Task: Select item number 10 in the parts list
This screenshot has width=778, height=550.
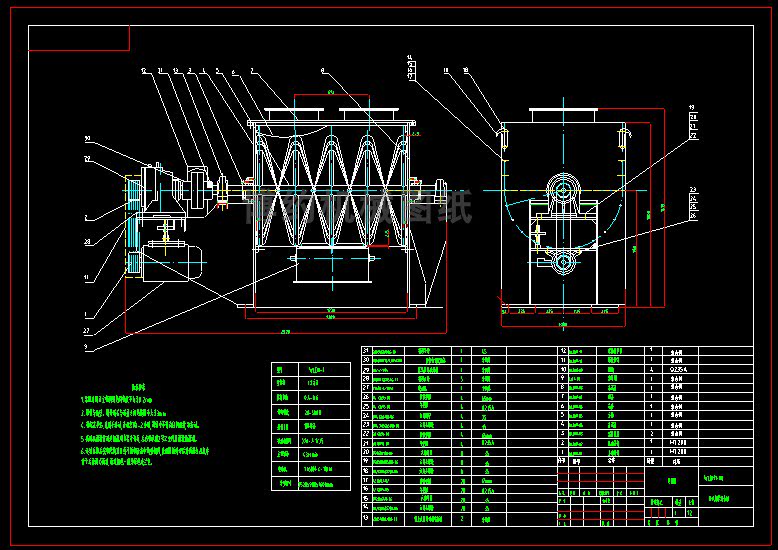Action: click(563, 369)
